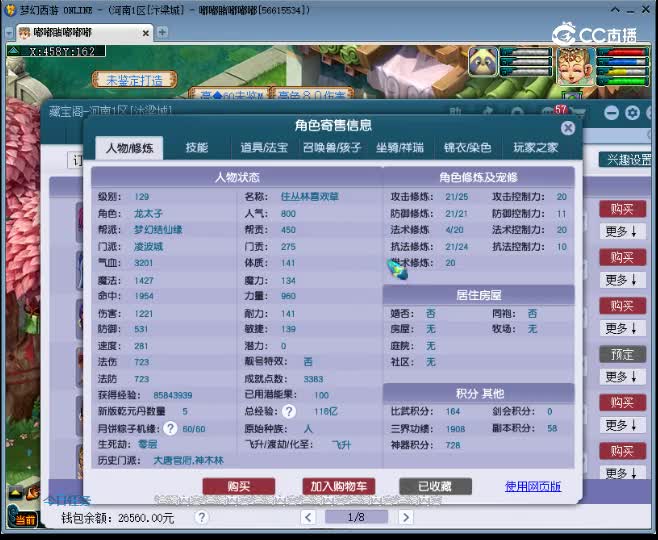Image resolution: width=658 pixels, height=540 pixels.
Task: Expand 更多 under the topmost listing 购买
Action: click(622, 231)
